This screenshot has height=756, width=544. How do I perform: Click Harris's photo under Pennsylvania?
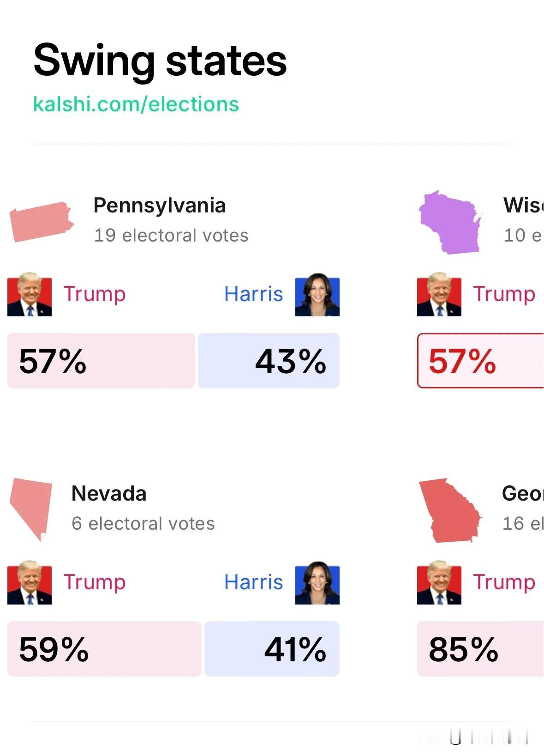[317, 294]
